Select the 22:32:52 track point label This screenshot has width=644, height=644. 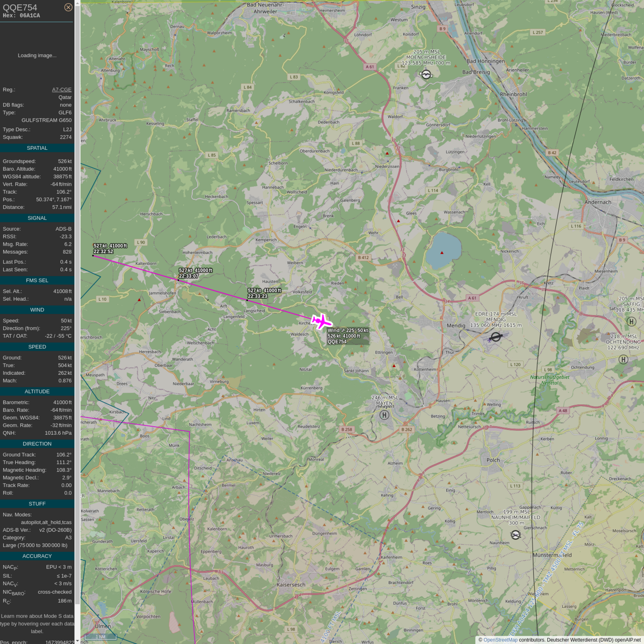point(110,249)
